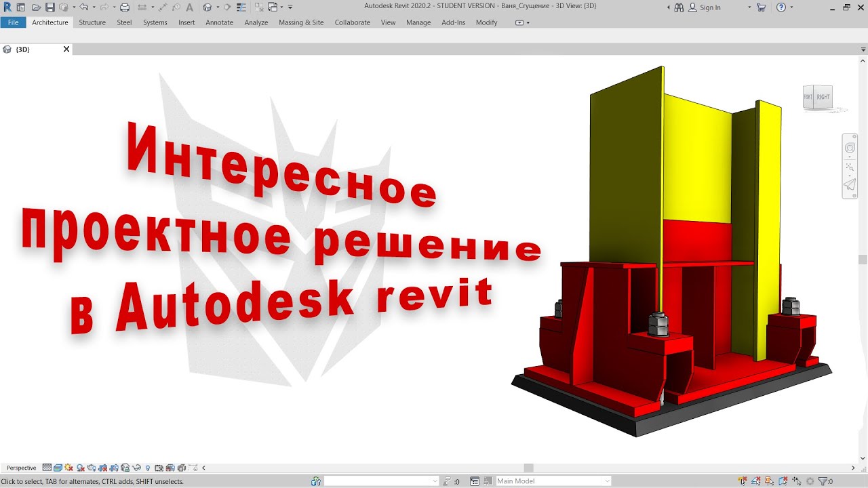Open the View ribbon tab
Image resolution: width=868 pixels, height=488 pixels.
(x=388, y=22)
